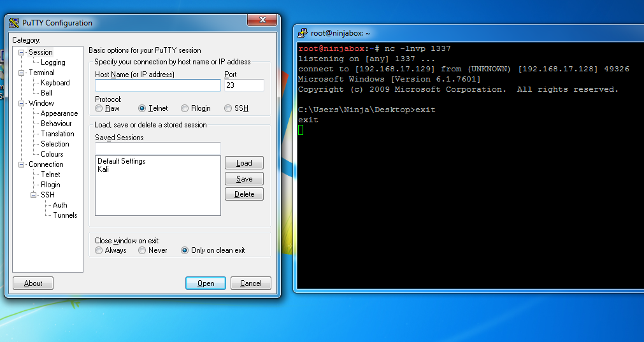This screenshot has width=644, height=342.
Task: Choose Never for close window on exit
Action: point(142,250)
